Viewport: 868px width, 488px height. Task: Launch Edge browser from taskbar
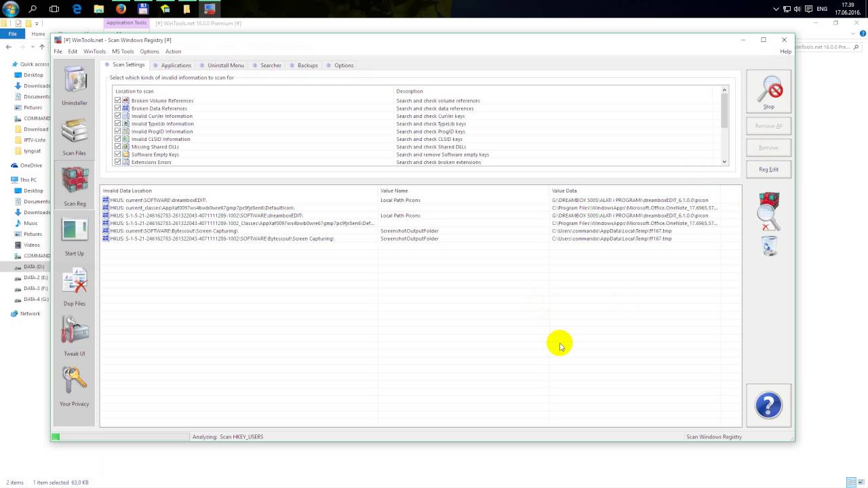(x=77, y=9)
